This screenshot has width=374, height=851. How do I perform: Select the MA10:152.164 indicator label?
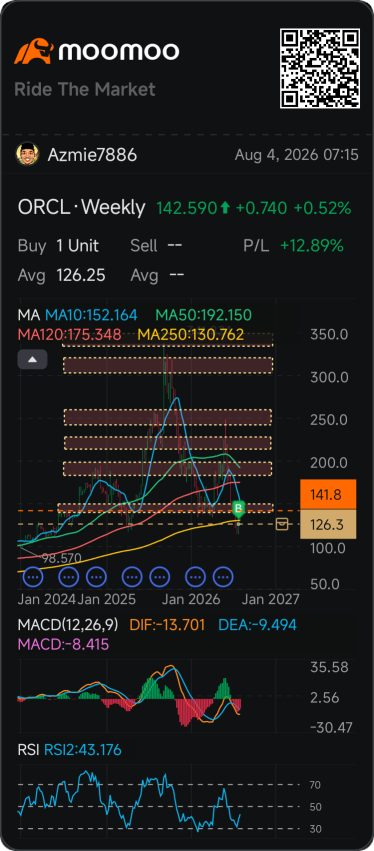91,315
